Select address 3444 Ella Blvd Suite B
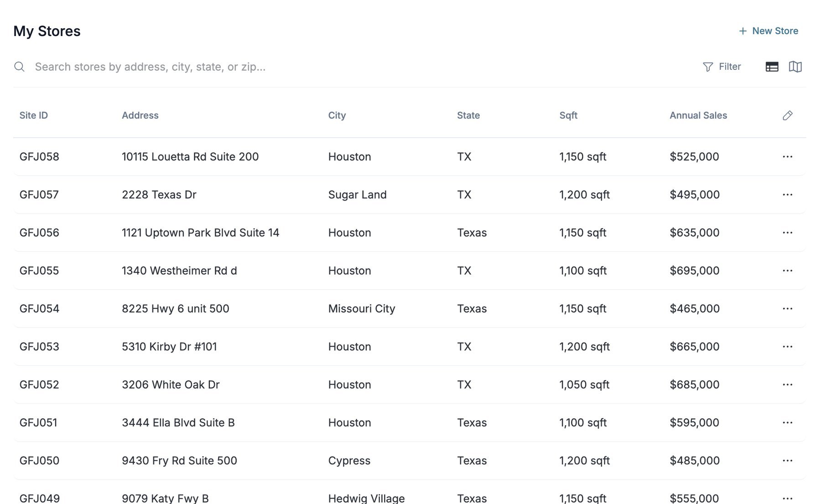Viewport: 821px width, 504px height. 178,423
